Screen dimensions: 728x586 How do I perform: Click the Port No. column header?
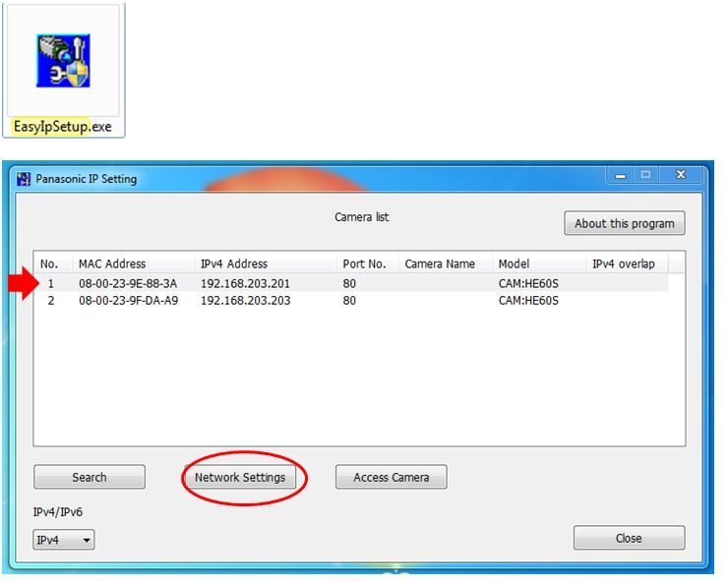(x=367, y=264)
